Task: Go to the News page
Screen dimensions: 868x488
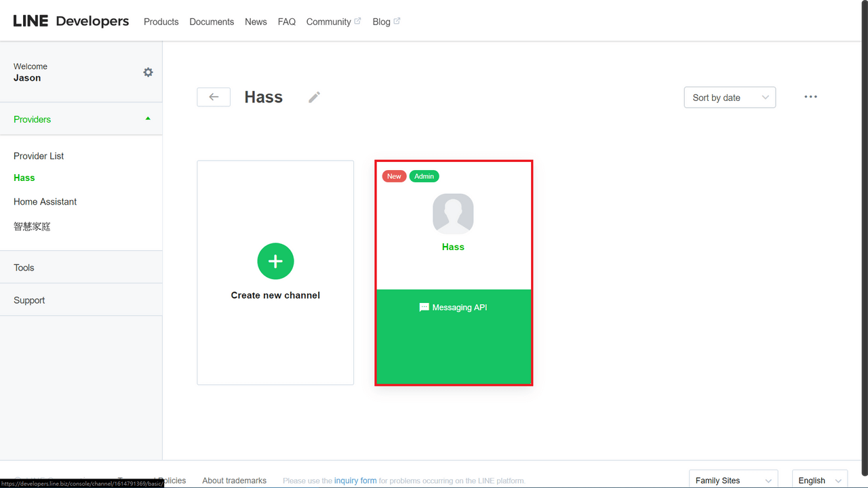Action: click(x=256, y=22)
